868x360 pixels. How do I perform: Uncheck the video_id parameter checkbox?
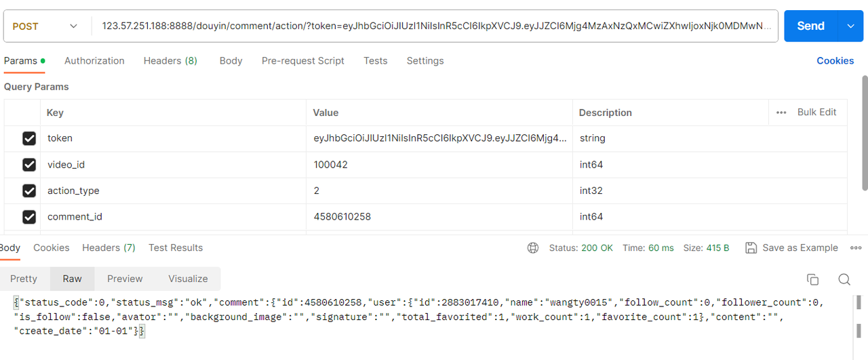coord(29,165)
